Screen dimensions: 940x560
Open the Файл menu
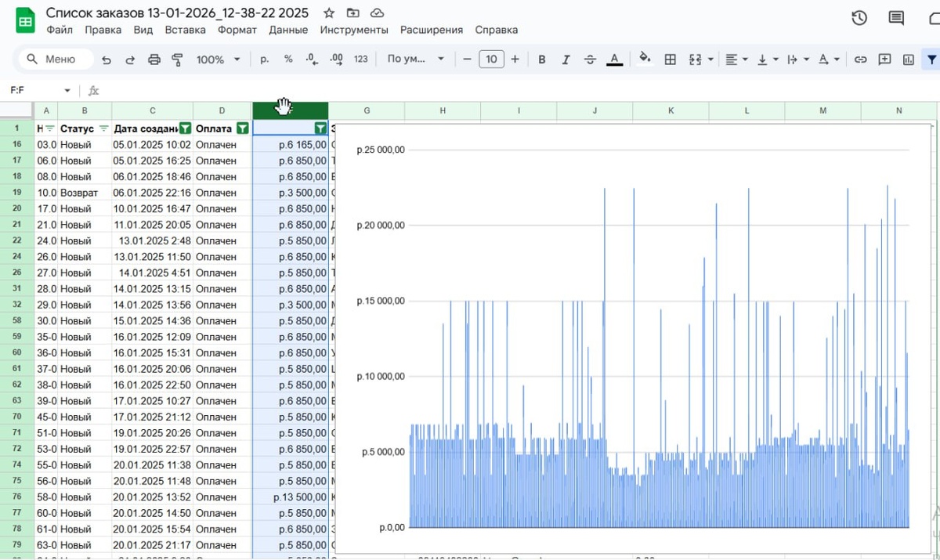[x=60, y=30]
